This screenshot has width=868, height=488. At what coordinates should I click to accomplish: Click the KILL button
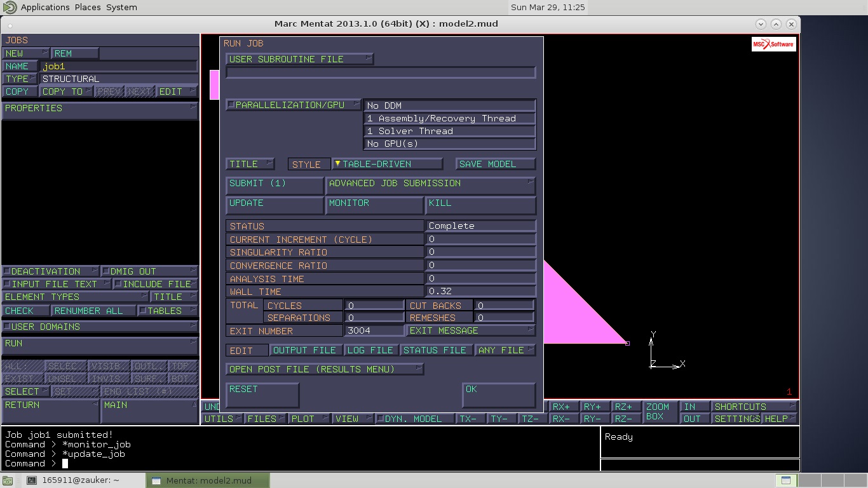click(480, 205)
